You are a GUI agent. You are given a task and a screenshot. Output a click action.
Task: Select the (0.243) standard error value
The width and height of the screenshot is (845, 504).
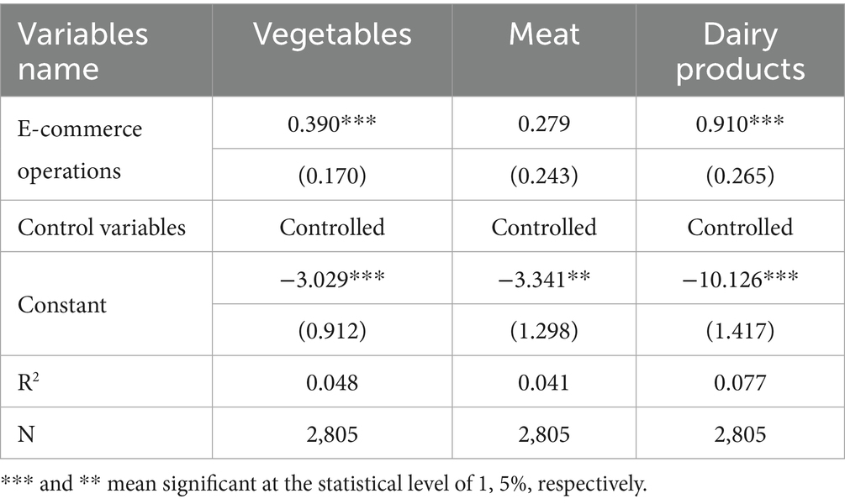[x=544, y=174]
